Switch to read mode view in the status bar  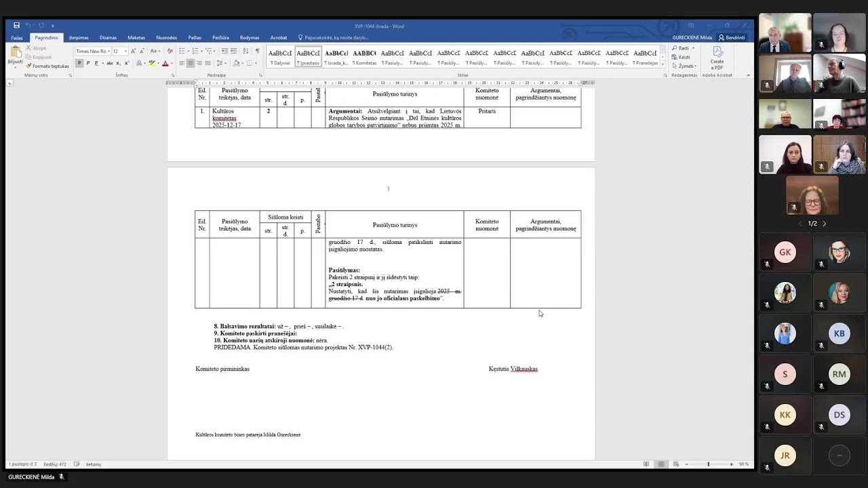coord(646,464)
